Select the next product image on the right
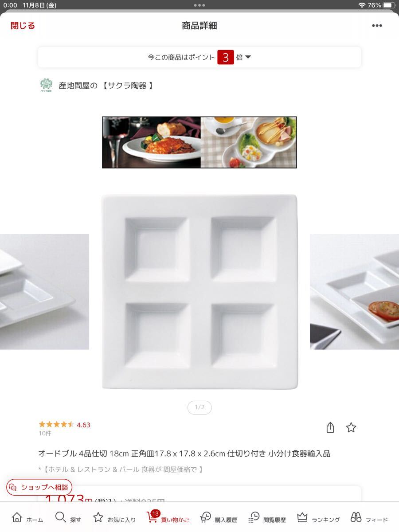Screen dimensions: 399x532 coord(355,292)
